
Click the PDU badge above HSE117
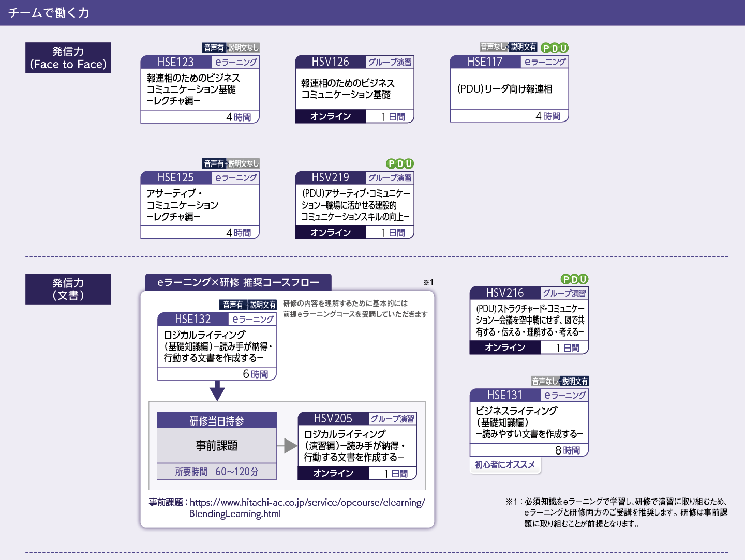(x=555, y=48)
